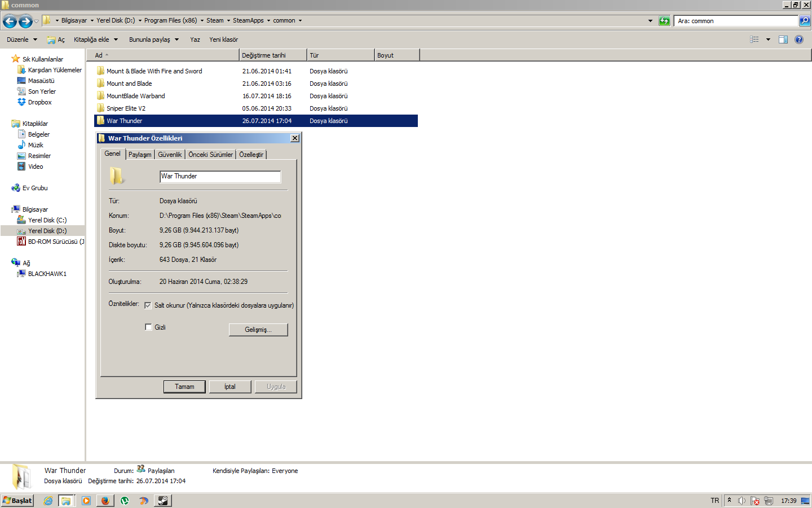Switch to the Güvenlik tab

pos(170,155)
